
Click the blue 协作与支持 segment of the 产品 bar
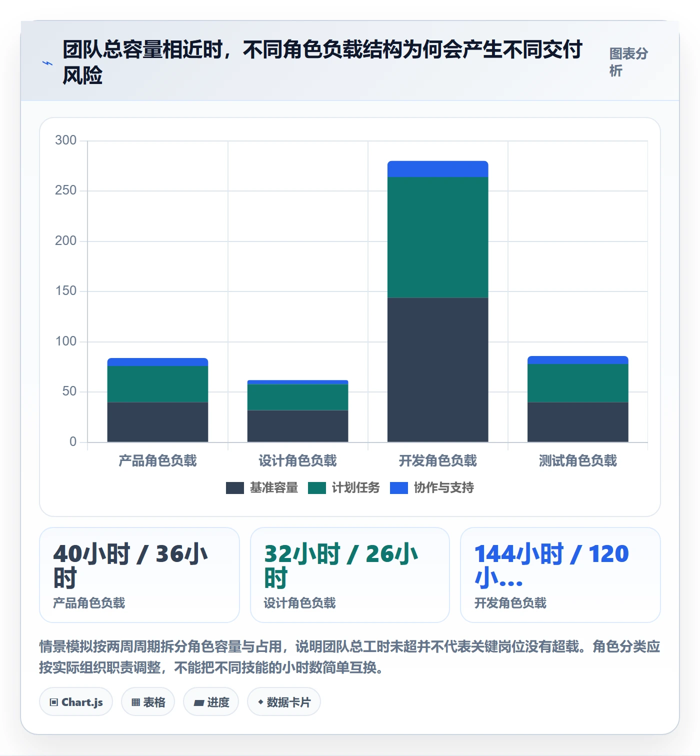pos(157,362)
